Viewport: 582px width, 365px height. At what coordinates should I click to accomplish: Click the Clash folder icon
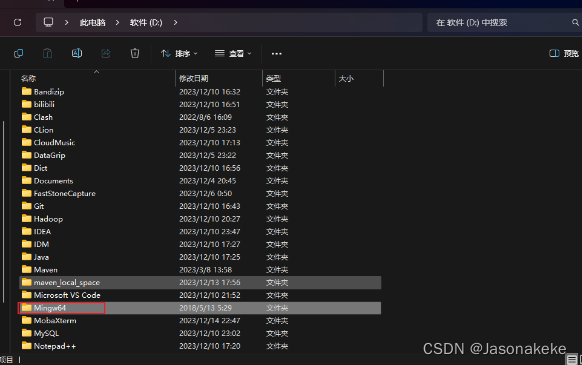[26, 117]
